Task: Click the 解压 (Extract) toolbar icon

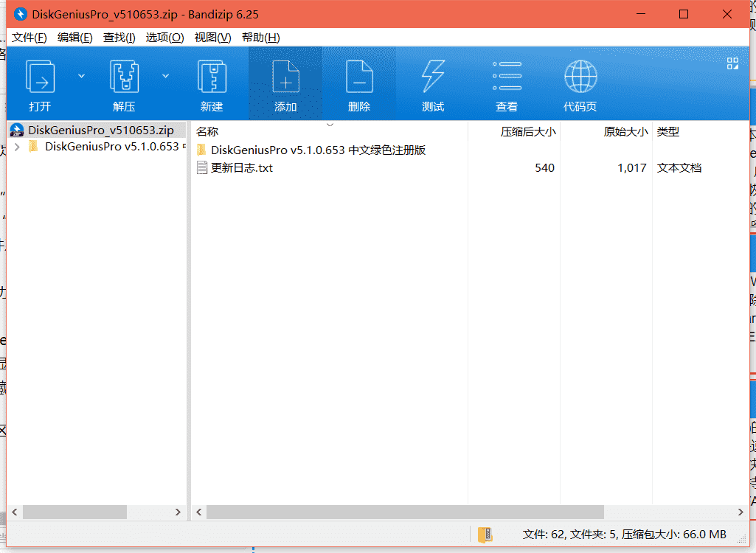Action: (124, 77)
